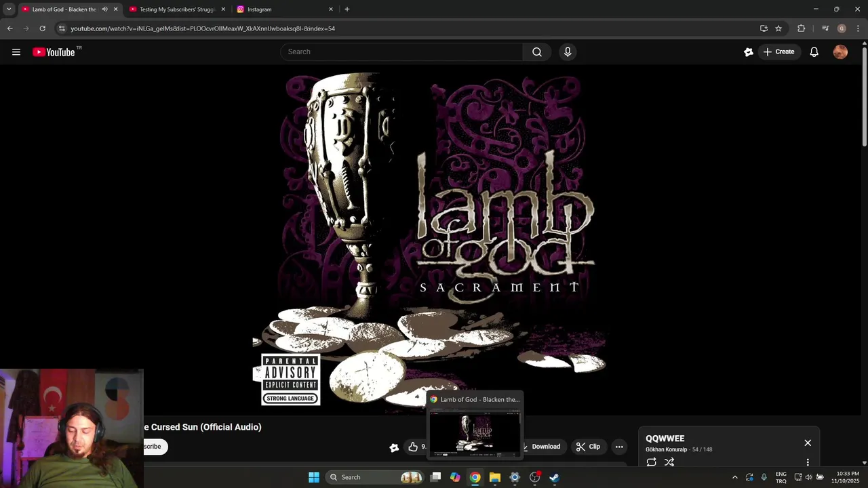Toggle loop playlist in QQWWEE panel
This screenshot has height=488, width=868.
point(652,462)
